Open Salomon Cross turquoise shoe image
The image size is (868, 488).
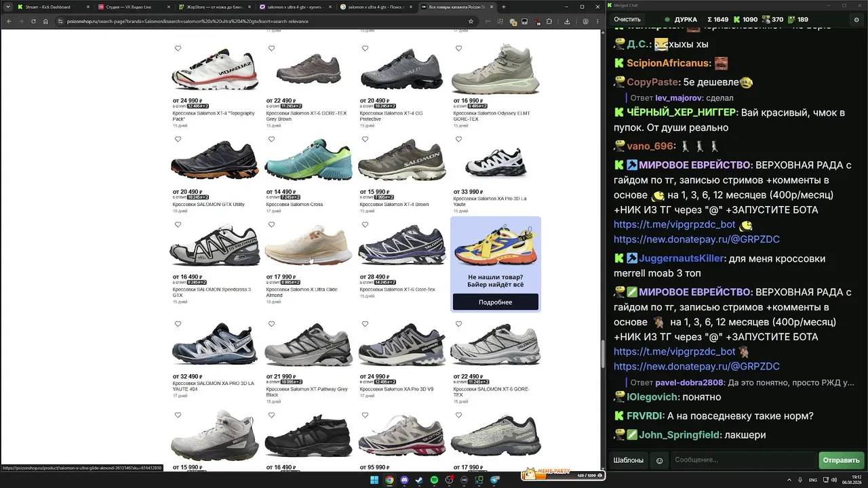coord(309,159)
